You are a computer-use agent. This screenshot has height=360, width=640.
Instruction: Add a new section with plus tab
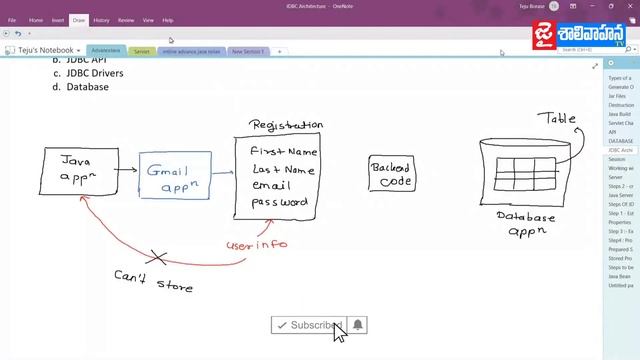(280, 51)
